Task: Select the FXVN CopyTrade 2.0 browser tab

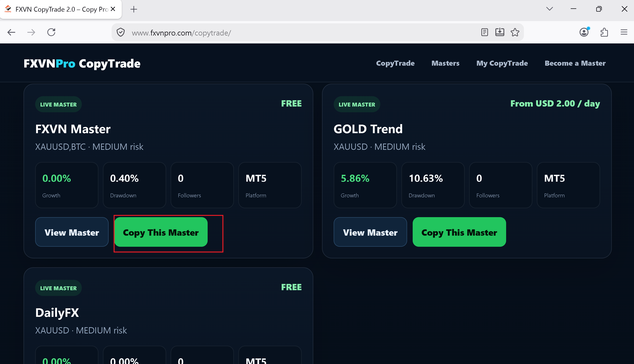Action: point(61,9)
